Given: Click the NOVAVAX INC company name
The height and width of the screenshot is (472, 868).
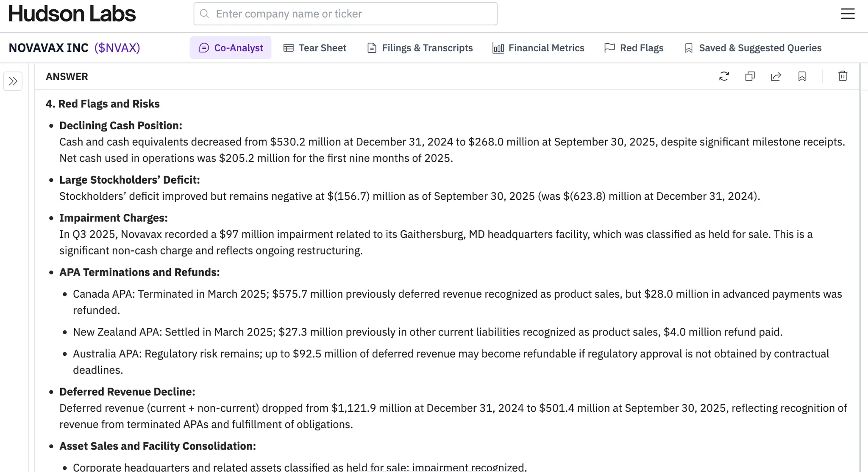Looking at the screenshot, I should (x=48, y=48).
